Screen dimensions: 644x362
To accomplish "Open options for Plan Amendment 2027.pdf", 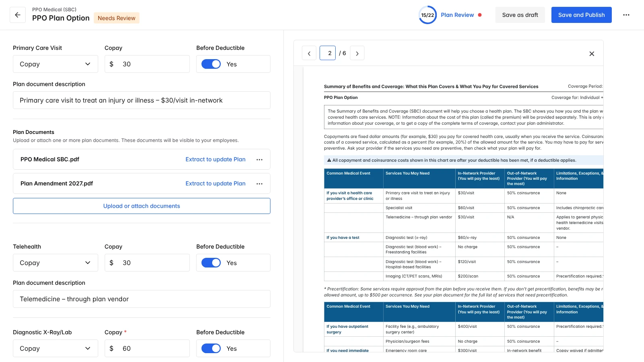I will [x=260, y=184].
